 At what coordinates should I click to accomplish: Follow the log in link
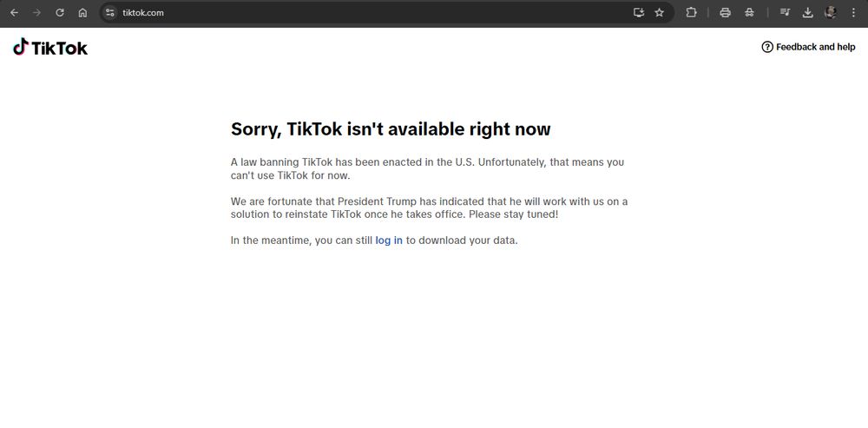389,240
